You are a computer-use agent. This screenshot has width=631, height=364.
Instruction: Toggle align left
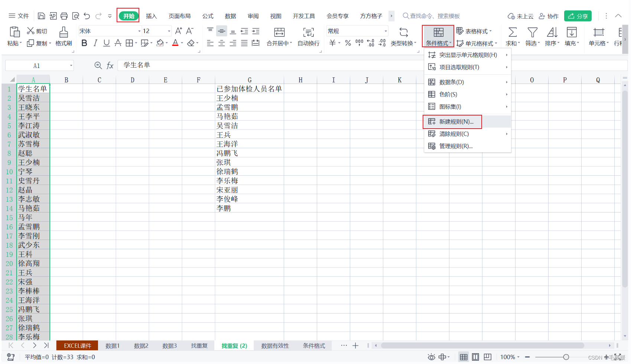coord(210,43)
